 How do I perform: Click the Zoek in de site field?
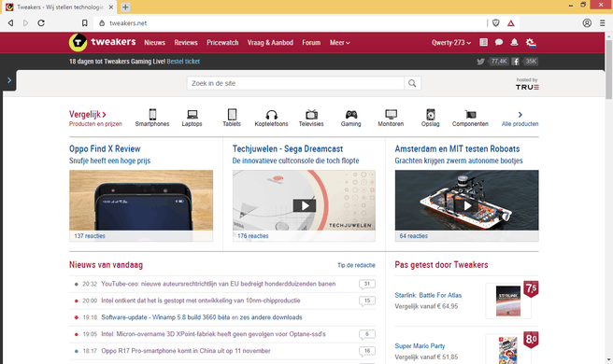(x=295, y=83)
